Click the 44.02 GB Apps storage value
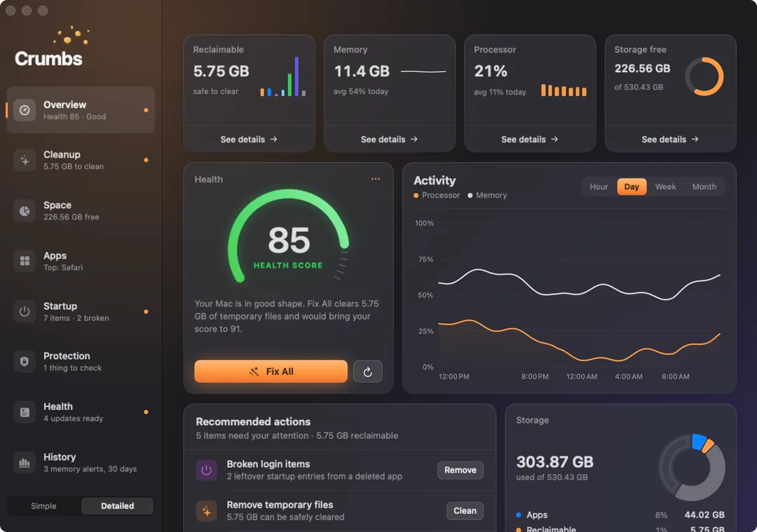The image size is (757, 532). pyautogui.click(x=704, y=515)
